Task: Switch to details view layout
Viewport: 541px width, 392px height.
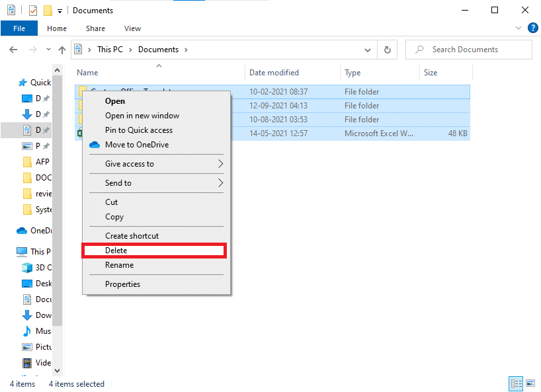Action: tap(516, 384)
